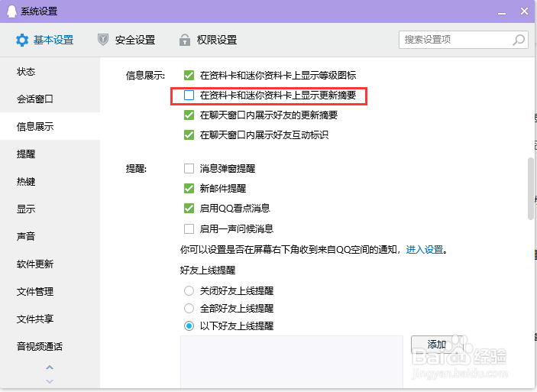This screenshot has height=392, width=537.
Task: Open 声音 settings in the sidebar
Action: tap(50, 236)
